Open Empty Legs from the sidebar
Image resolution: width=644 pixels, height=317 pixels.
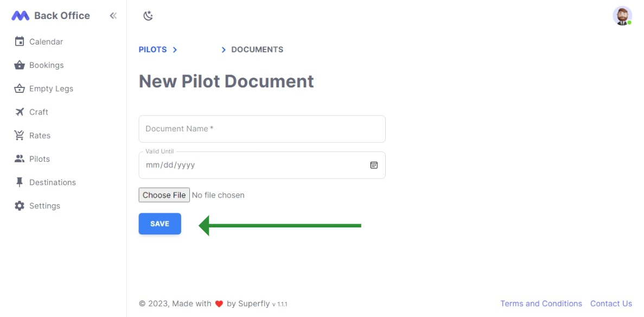(18, 88)
